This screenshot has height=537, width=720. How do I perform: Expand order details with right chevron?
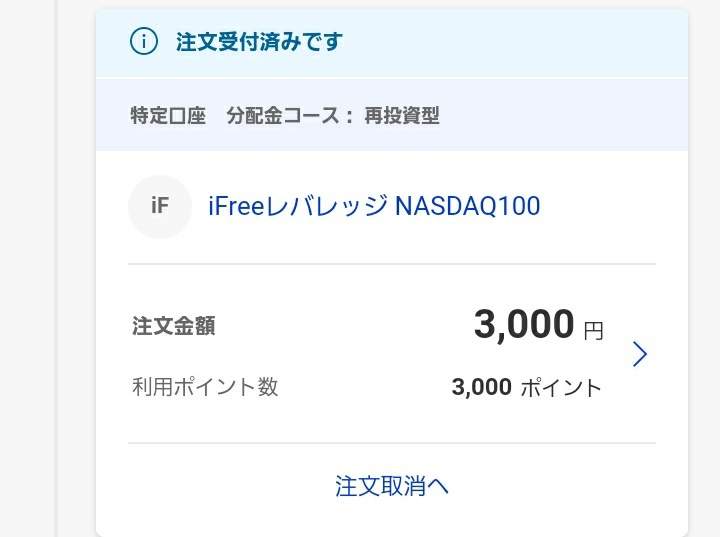pos(640,354)
